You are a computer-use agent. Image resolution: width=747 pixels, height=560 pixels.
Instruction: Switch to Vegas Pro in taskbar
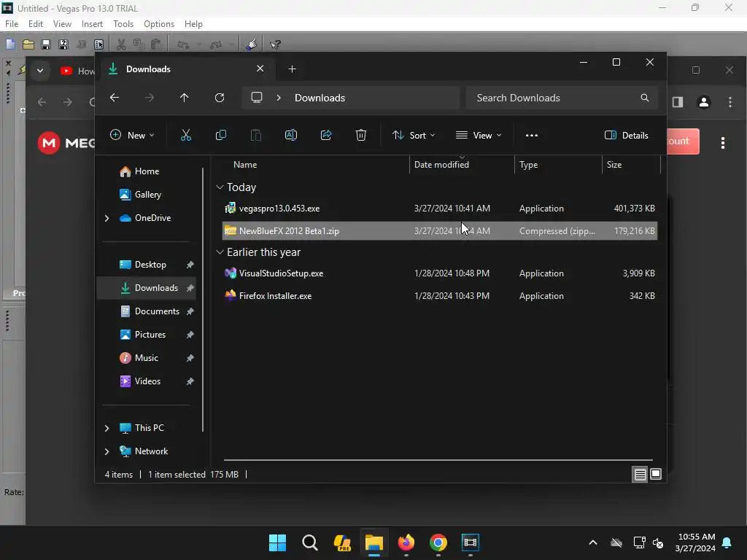coord(471,542)
